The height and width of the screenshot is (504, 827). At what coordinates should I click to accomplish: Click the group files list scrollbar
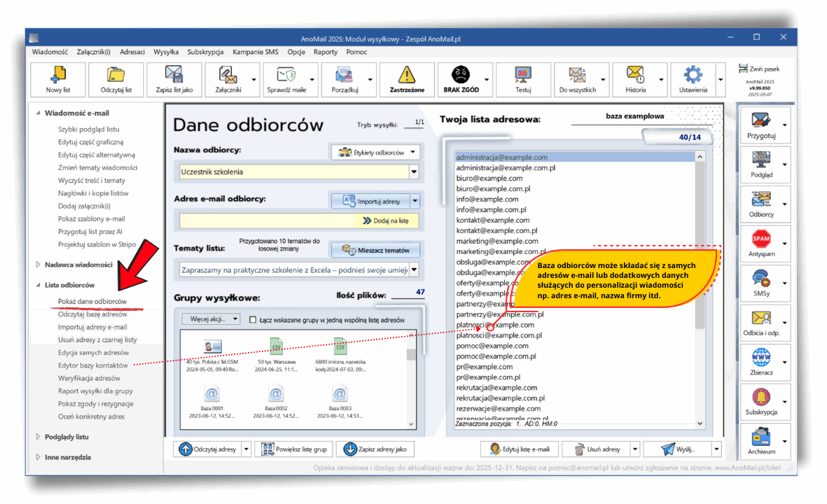pos(411,379)
